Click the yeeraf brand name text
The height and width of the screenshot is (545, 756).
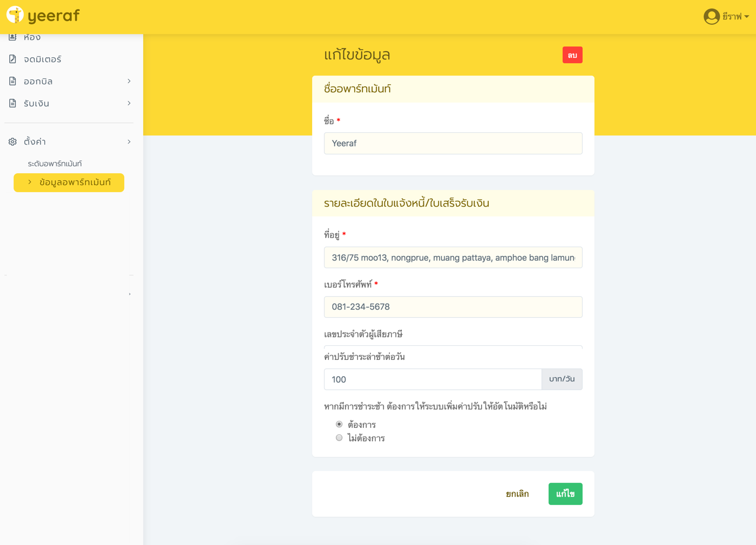click(53, 16)
